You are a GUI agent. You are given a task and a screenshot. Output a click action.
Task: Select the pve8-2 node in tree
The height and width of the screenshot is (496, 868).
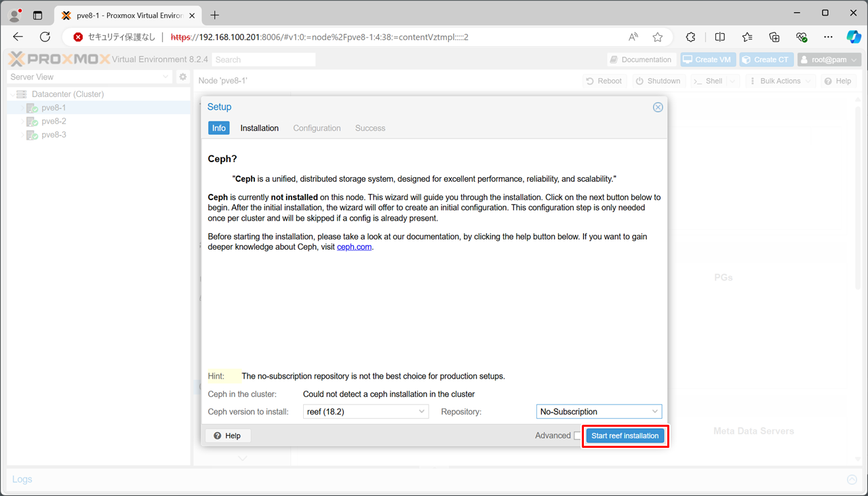pos(54,121)
